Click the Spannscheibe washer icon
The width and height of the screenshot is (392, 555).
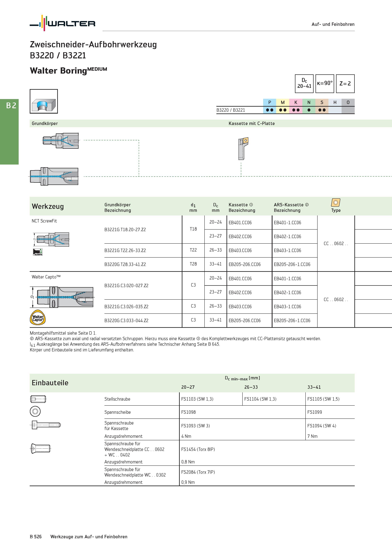(x=35, y=411)
